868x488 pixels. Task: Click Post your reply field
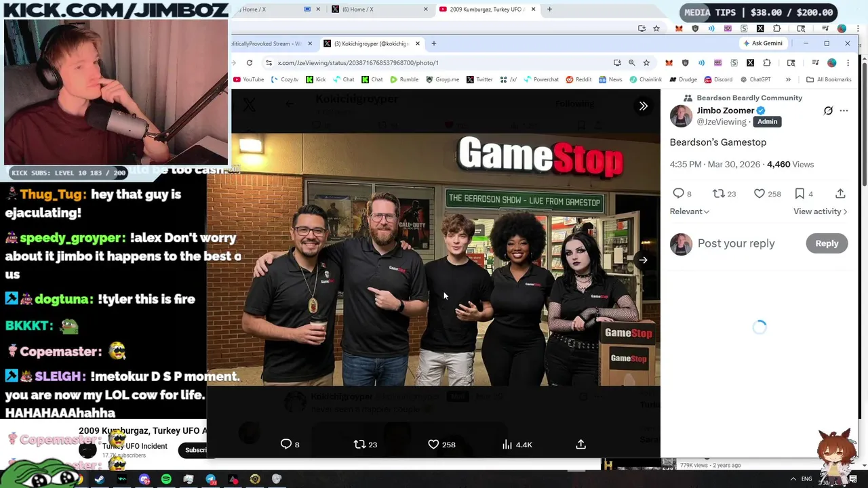click(x=736, y=243)
